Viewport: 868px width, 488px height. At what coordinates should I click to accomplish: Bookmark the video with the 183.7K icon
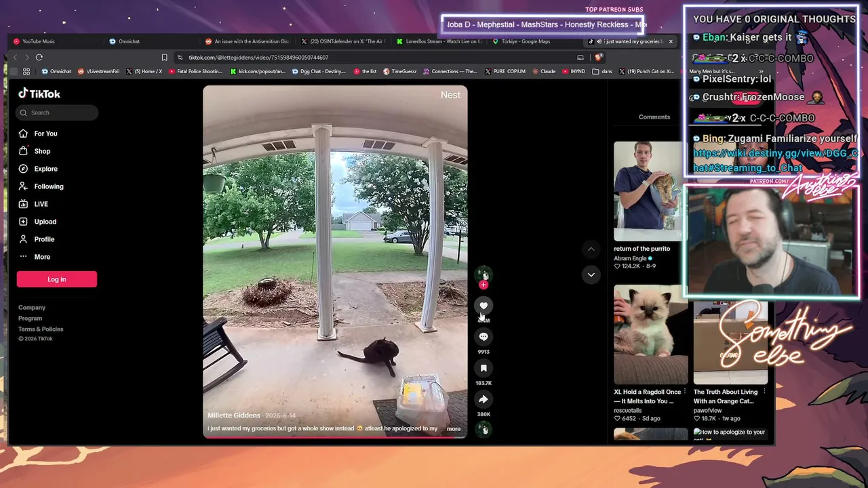pos(484,368)
